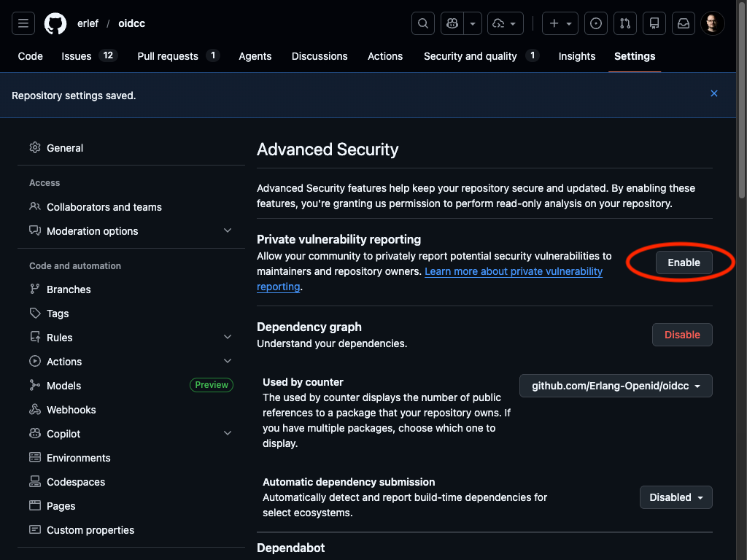Open notifications inbox icon
Screen dimensions: 747x560
coord(684,23)
